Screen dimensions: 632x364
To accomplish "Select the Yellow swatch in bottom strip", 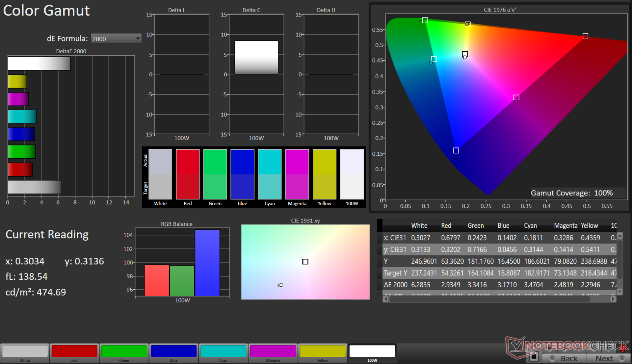I will tap(323, 351).
